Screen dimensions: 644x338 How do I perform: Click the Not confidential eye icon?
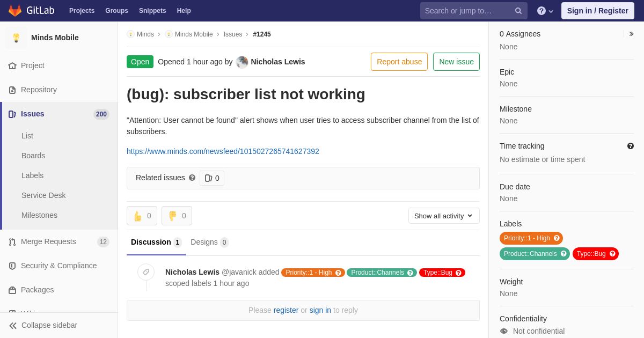click(504, 331)
